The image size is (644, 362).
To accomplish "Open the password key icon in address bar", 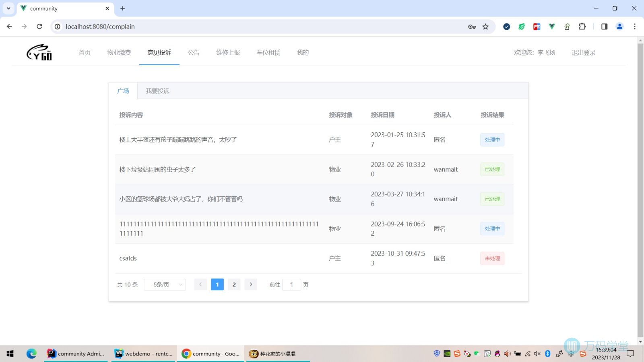I will click(472, 27).
